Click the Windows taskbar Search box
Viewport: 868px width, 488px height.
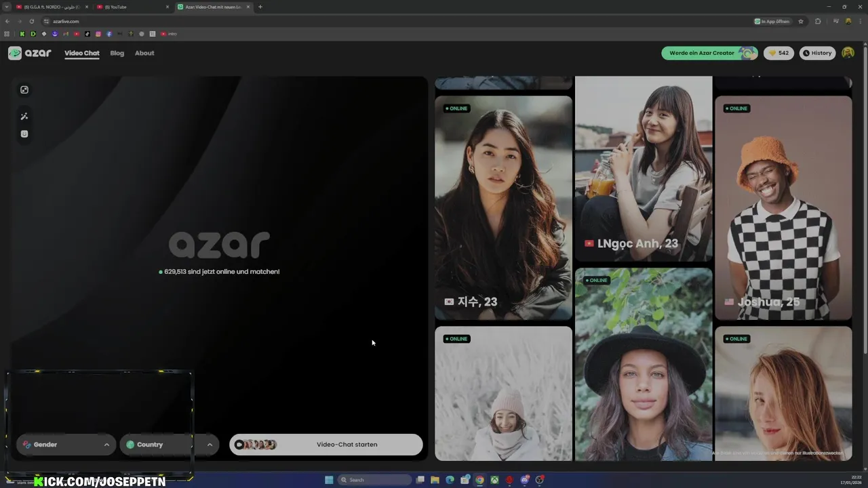pos(375,480)
